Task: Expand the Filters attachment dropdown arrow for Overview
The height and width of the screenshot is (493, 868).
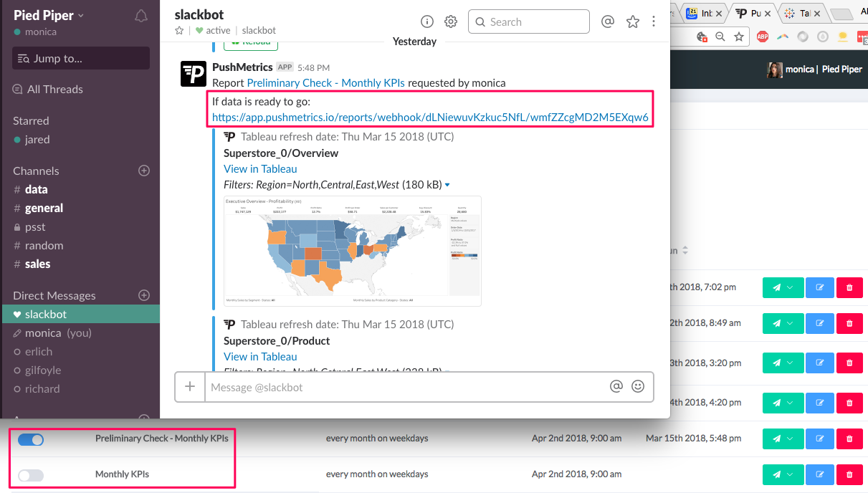Action: point(448,185)
